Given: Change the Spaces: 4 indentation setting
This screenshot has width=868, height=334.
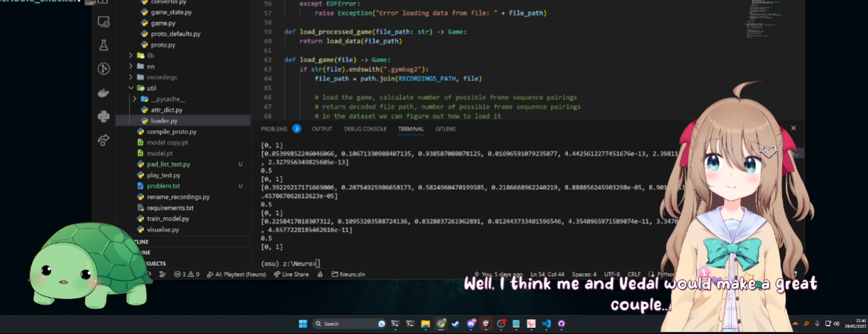Looking at the screenshot, I should [585, 275].
